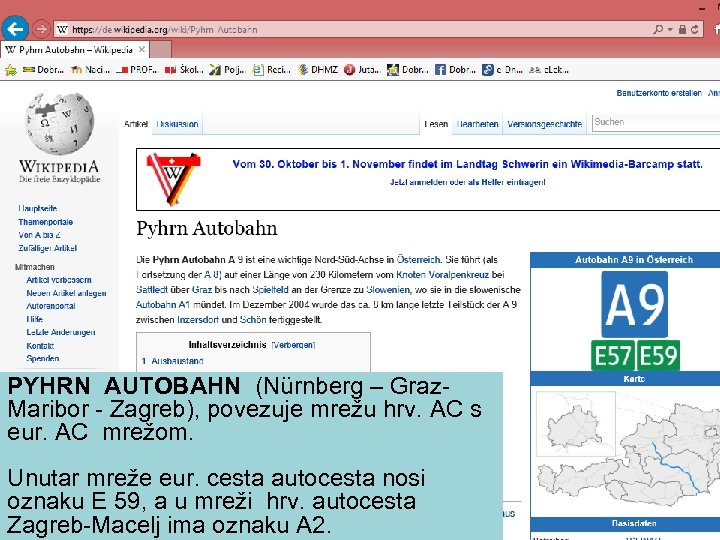Open the Versionsgeschichte tab
Screen dimensions: 720x540
coord(545,124)
